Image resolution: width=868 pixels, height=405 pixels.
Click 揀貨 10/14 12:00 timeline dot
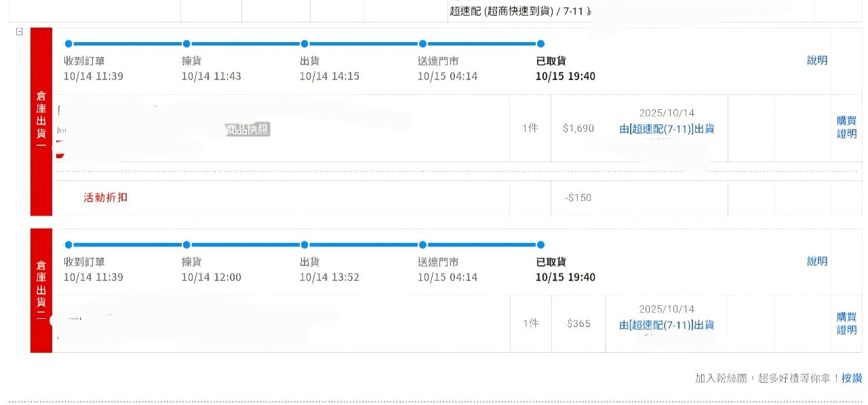186,245
